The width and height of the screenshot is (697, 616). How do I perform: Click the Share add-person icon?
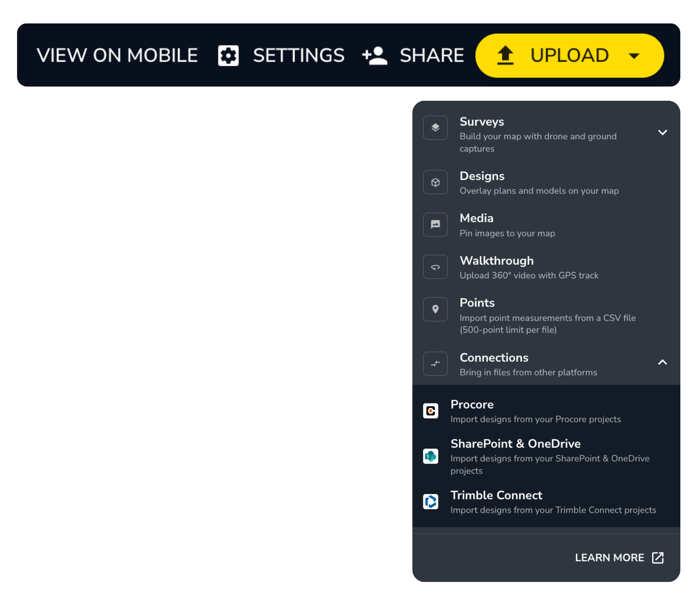point(374,55)
